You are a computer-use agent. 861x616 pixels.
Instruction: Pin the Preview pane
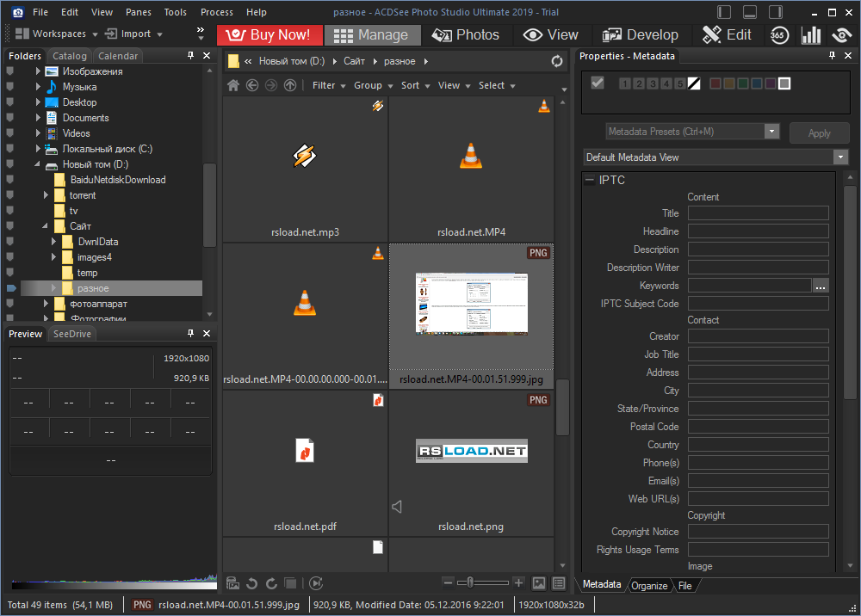[190, 333]
